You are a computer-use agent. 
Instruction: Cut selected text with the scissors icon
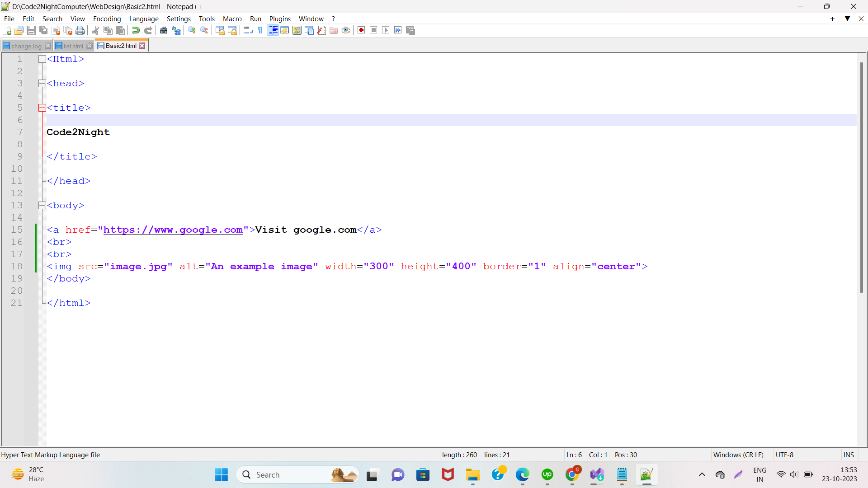point(96,30)
